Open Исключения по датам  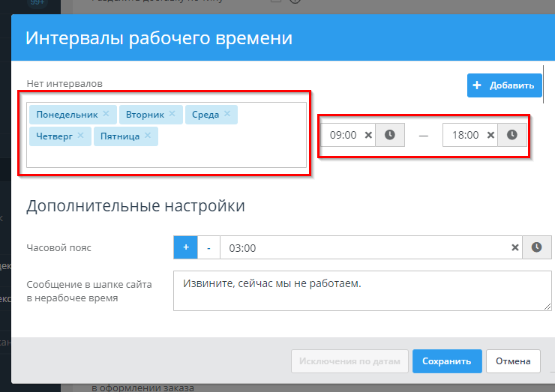click(x=349, y=361)
